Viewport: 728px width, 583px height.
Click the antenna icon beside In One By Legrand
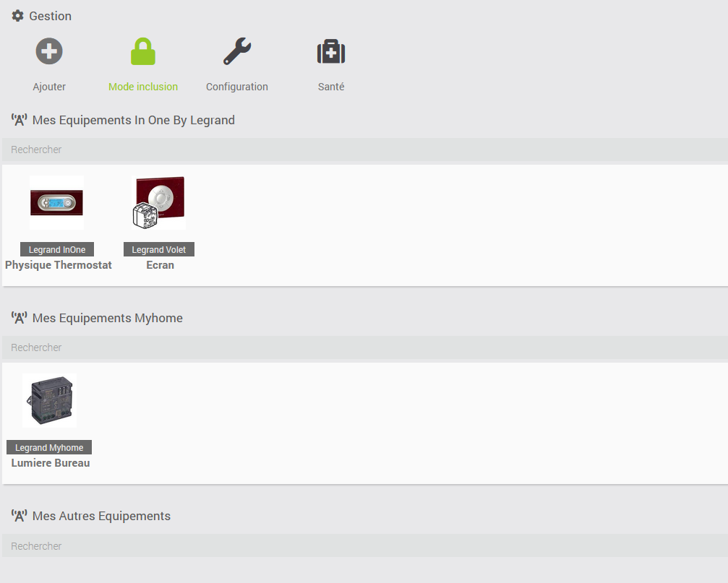pos(20,120)
